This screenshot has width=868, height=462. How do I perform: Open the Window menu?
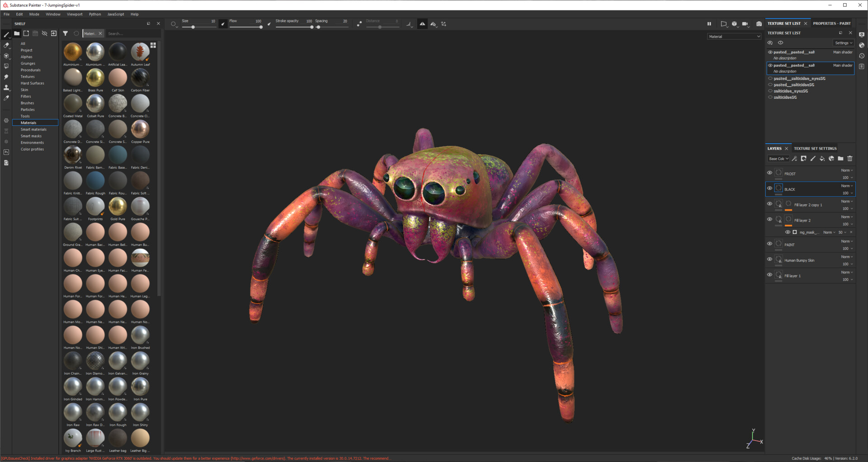point(53,14)
